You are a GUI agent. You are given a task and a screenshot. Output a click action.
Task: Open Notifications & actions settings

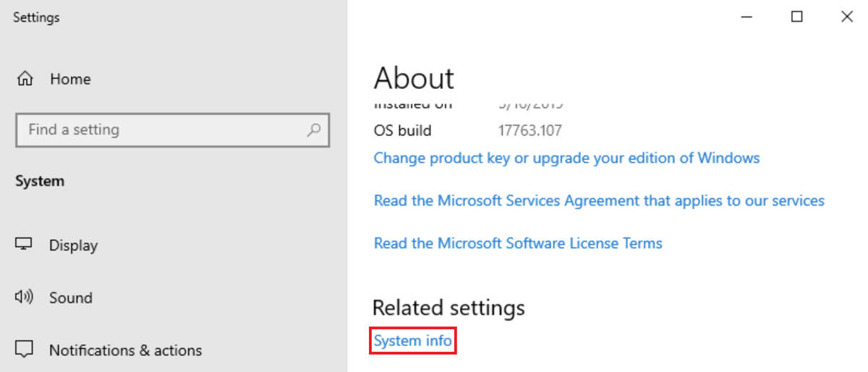tap(125, 350)
